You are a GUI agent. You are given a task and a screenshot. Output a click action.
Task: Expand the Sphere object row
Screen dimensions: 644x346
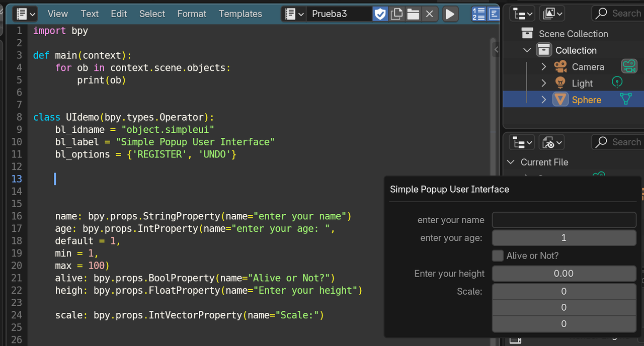543,100
